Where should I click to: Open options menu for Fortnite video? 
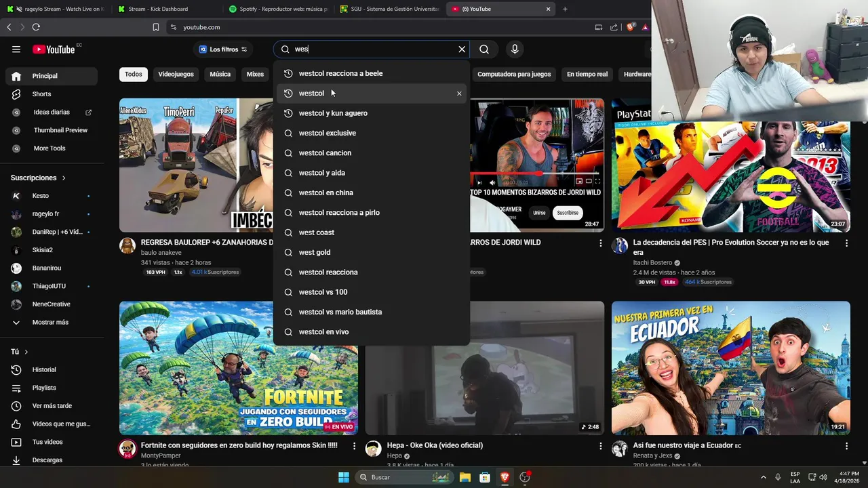point(354,446)
